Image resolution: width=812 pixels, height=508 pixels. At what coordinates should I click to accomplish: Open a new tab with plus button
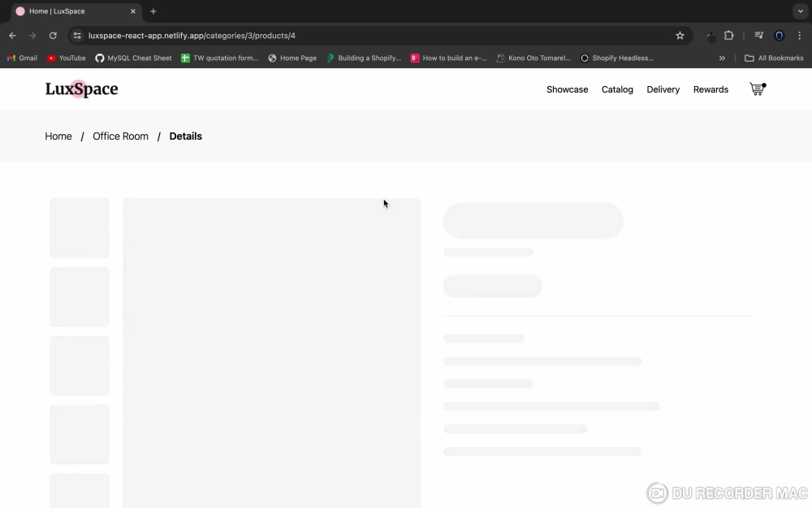pyautogui.click(x=153, y=11)
